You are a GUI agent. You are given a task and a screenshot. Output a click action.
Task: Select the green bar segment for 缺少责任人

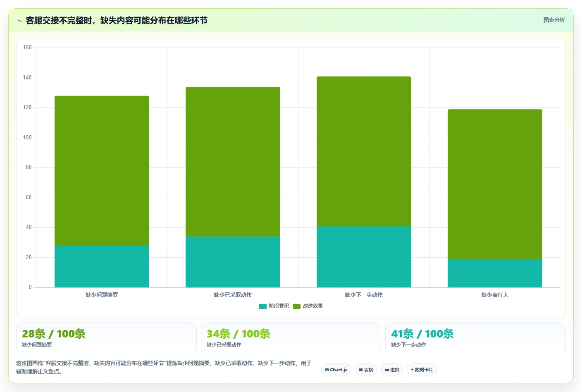[x=495, y=184]
